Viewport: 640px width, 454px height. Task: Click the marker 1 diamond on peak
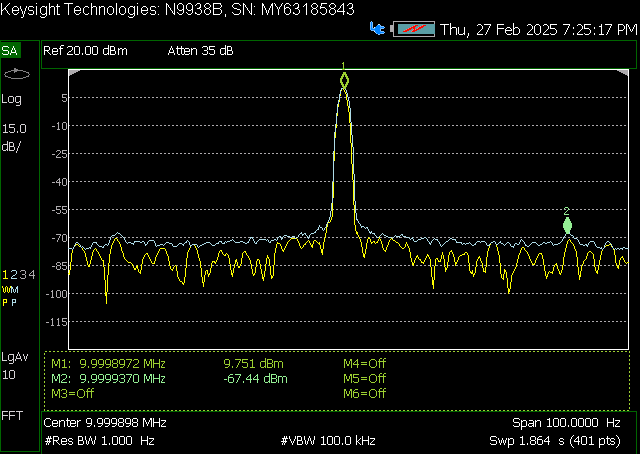344,80
